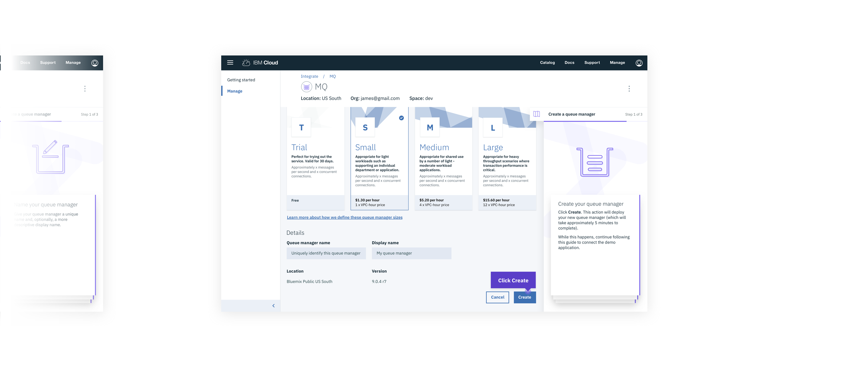Screen dimensions: 868x372
Task: Click the Create button
Action: tap(525, 297)
